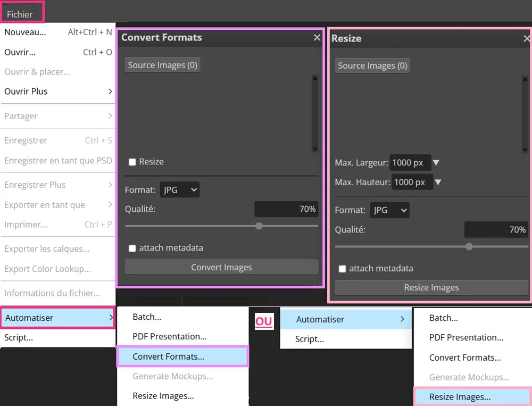Expand the Partager submenu

coord(22,116)
